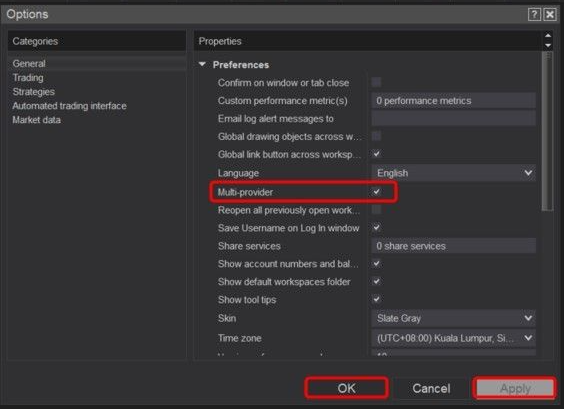Open the Language dropdown

pos(454,173)
